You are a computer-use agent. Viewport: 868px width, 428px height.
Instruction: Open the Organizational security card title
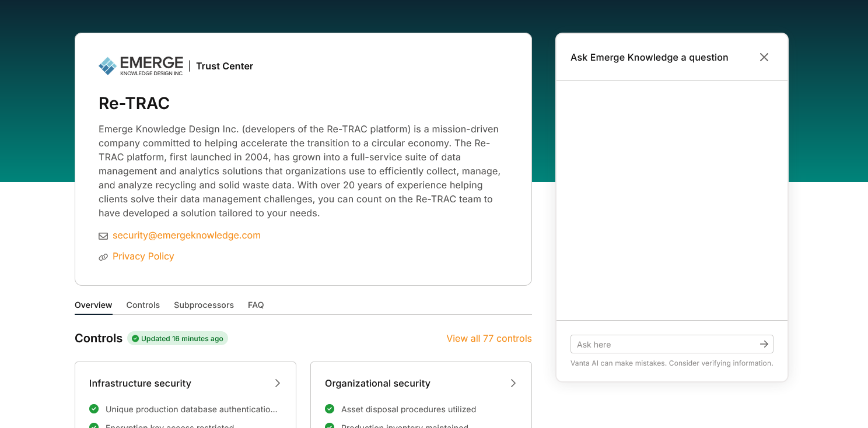pyautogui.click(x=377, y=383)
